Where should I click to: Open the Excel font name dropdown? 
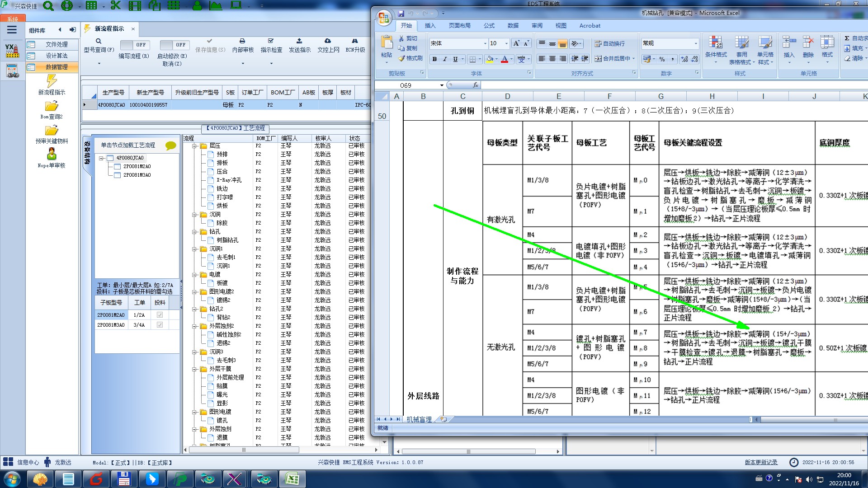point(485,43)
